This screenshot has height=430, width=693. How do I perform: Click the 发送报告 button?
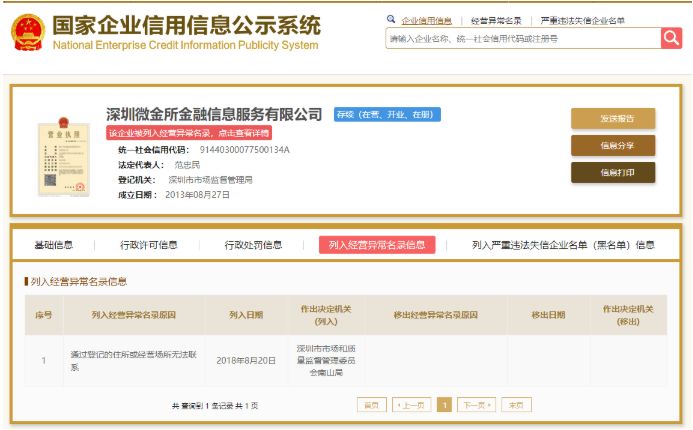click(613, 118)
